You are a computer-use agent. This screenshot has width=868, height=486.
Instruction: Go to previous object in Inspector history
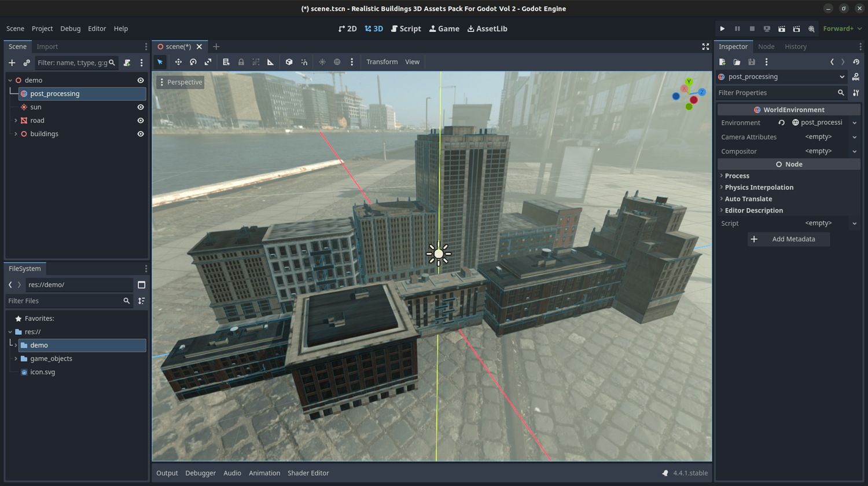832,62
